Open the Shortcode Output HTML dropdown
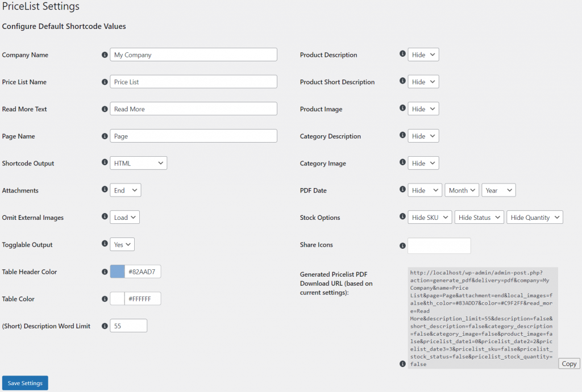This screenshot has height=392, width=582. (138, 163)
